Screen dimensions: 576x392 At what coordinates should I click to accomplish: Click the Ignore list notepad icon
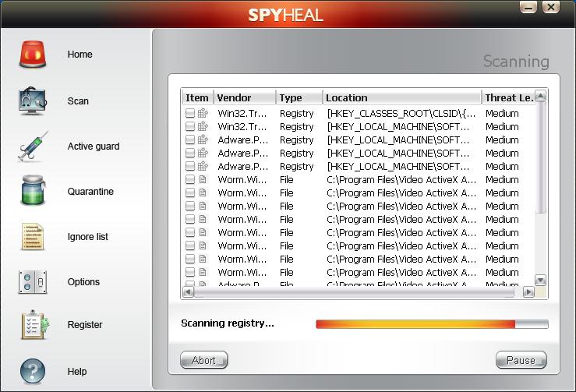tap(33, 237)
